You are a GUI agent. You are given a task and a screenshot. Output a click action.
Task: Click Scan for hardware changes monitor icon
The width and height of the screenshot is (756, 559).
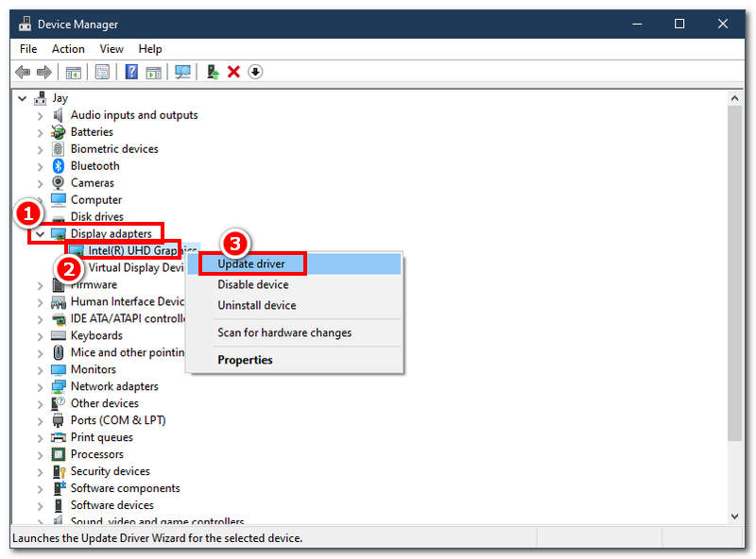pyautogui.click(x=183, y=72)
